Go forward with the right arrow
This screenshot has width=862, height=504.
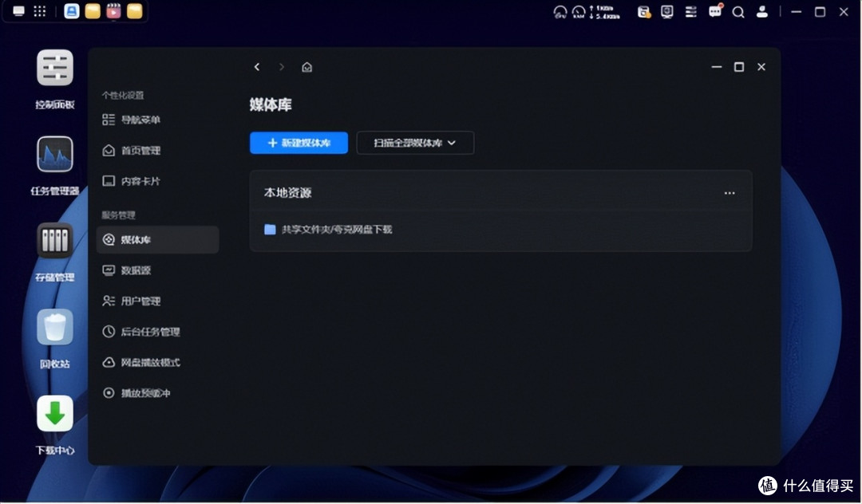point(282,67)
